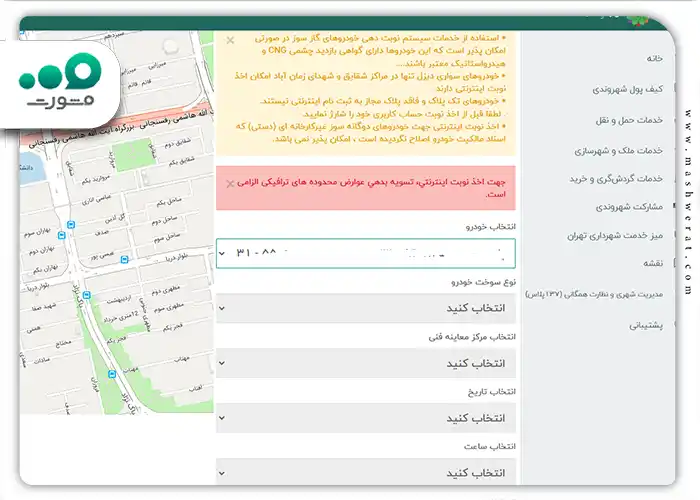Open پشتیبانی support menu item

pyautogui.click(x=646, y=325)
